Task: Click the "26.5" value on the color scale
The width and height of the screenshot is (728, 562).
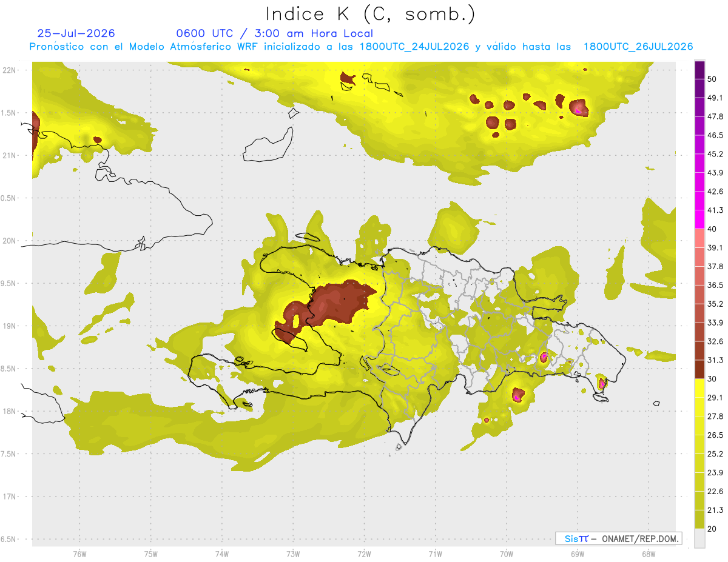Action: pos(715,435)
